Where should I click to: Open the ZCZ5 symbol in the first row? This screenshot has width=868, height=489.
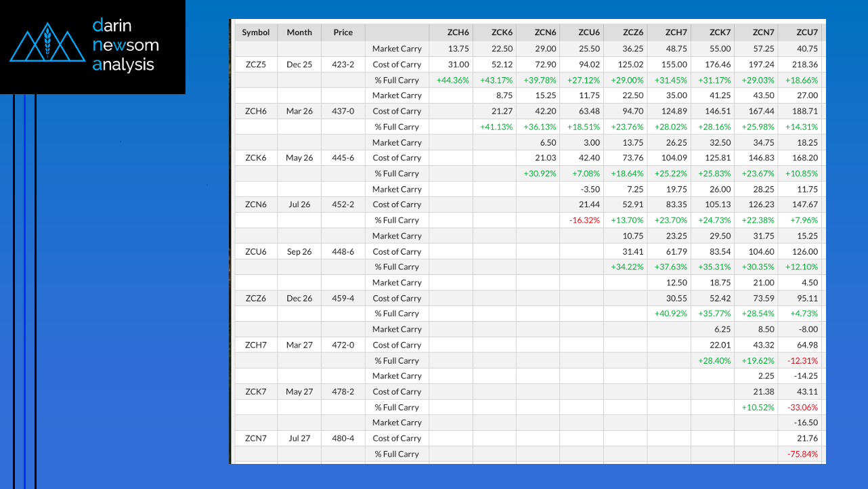(x=256, y=64)
